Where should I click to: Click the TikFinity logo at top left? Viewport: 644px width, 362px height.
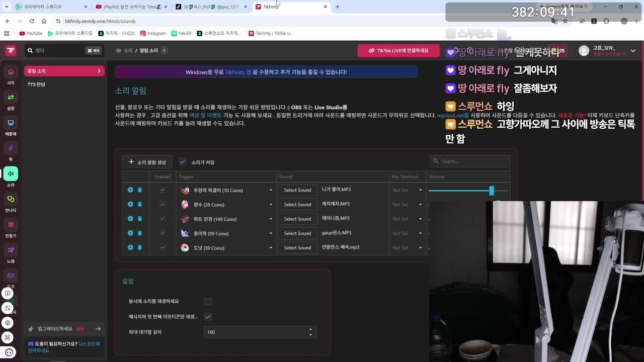click(x=10, y=50)
